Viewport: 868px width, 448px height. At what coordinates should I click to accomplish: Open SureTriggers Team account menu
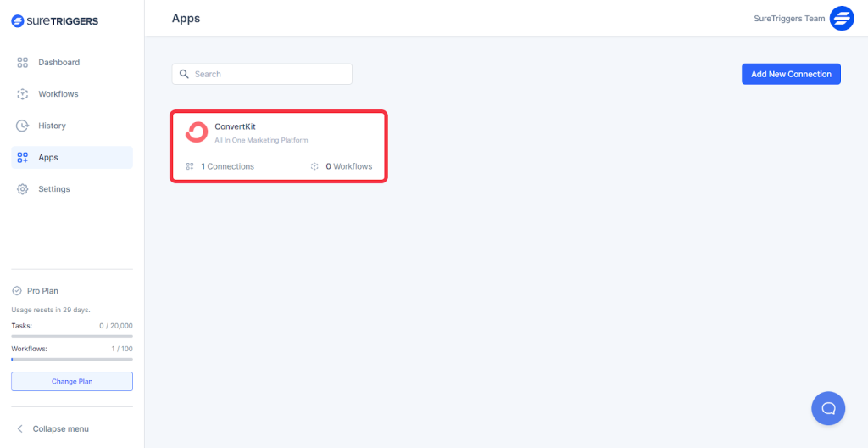click(x=788, y=19)
